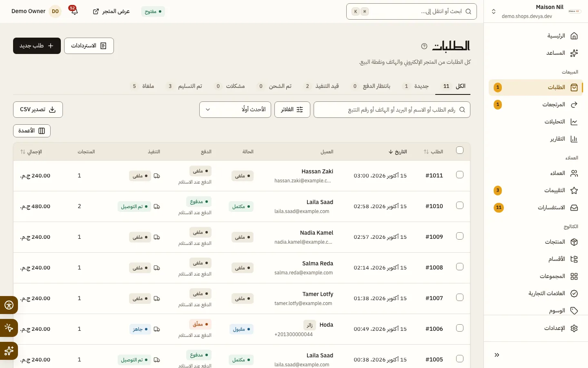Focus the global ابحث أو انتقل search box
The height and width of the screenshot is (368, 588).
(412, 11)
